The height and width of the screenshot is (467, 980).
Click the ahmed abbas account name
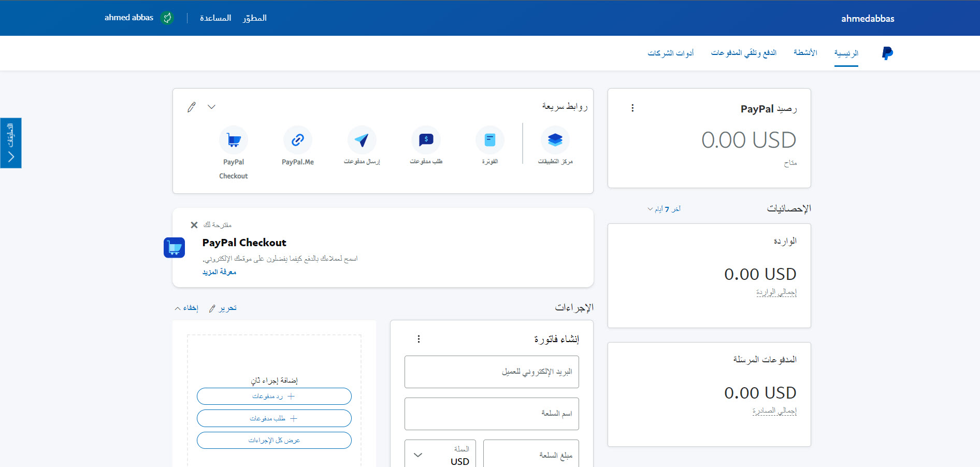[129, 18]
